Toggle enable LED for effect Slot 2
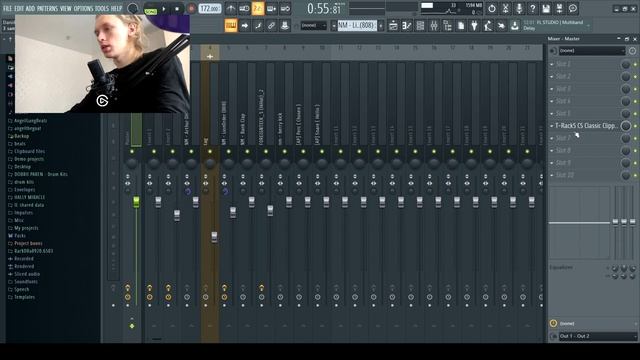This screenshot has height=360, width=640. (x=635, y=77)
